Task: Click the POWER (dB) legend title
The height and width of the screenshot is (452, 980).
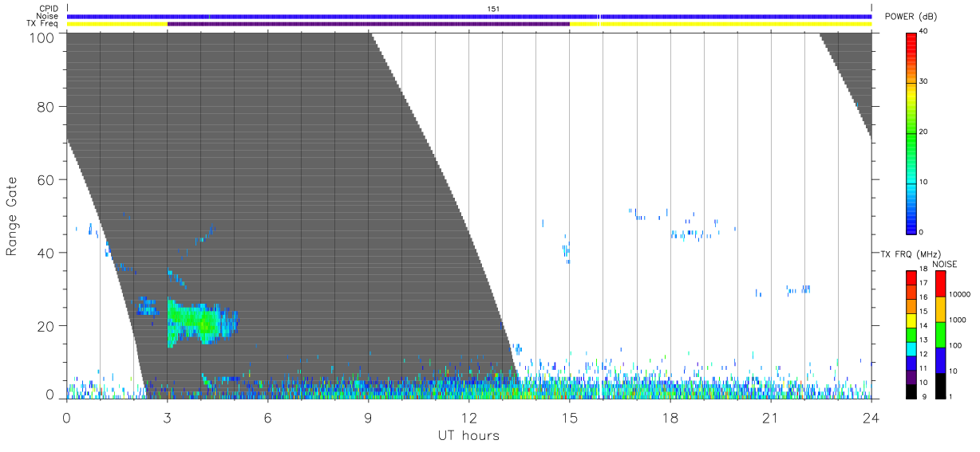Action: [911, 18]
